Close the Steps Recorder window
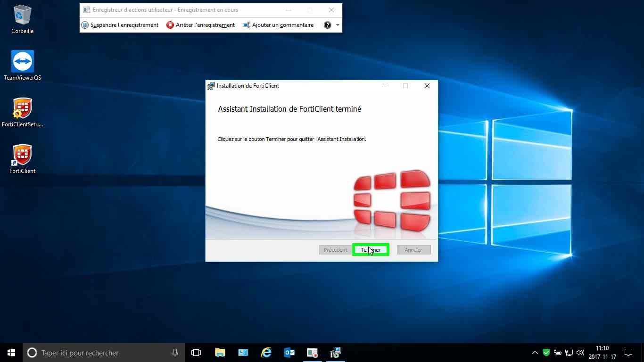Screen dimensions: 644x362 tap(331, 10)
